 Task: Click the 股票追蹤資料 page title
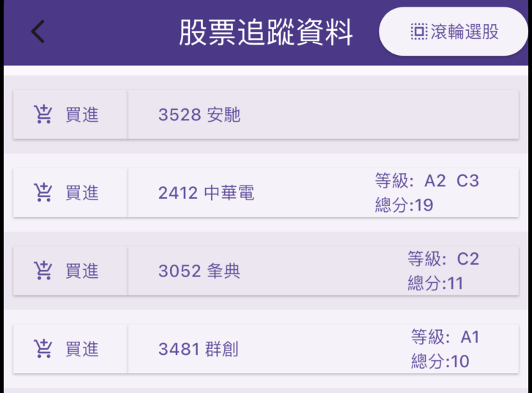(x=265, y=33)
